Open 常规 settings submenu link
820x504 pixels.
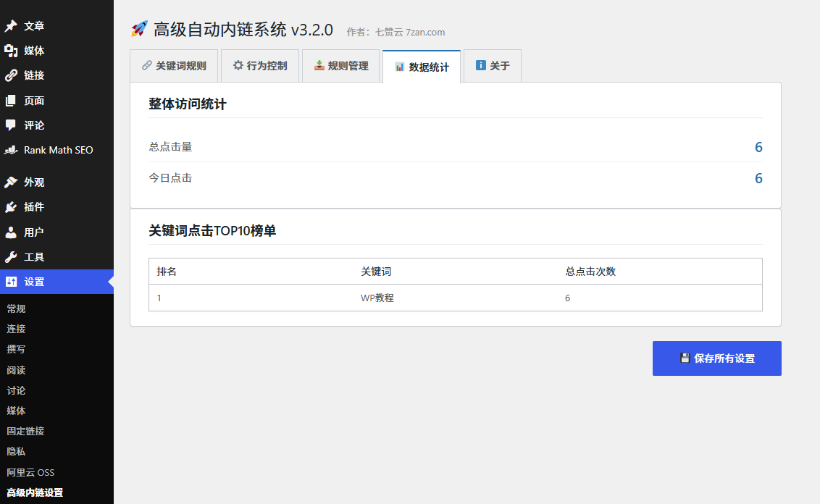coord(16,308)
